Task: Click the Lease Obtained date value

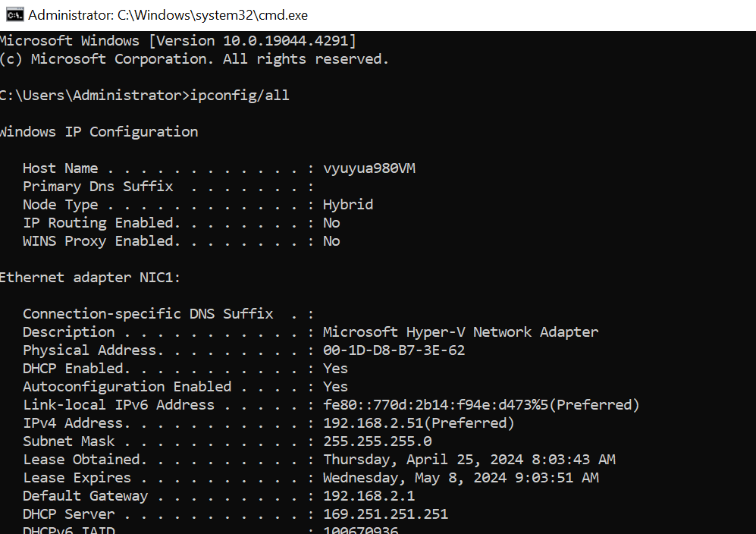Action: point(469,460)
